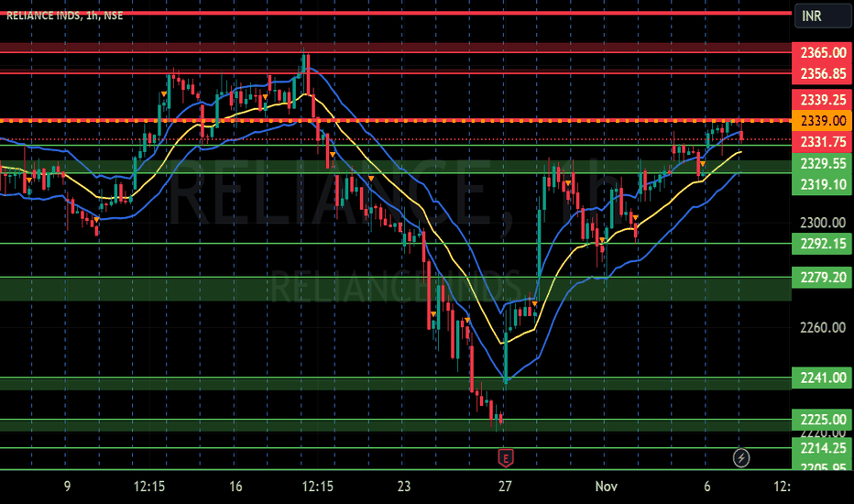Click the Nov label on time axis

pyautogui.click(x=607, y=486)
